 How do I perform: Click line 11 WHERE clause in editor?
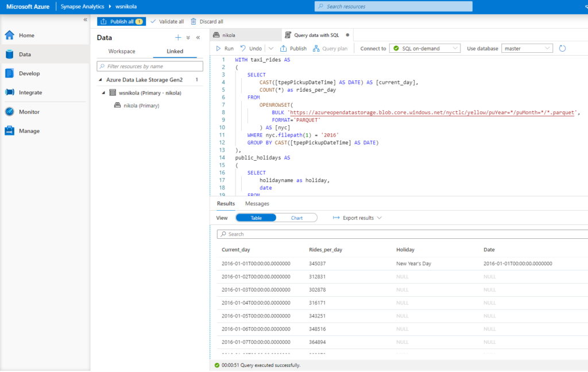tap(293, 135)
